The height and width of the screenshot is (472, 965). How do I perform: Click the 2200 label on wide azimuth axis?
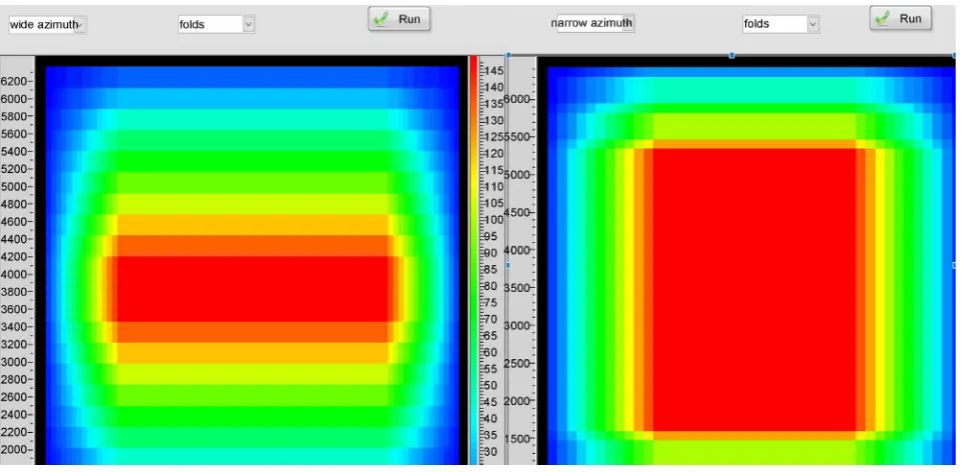click(14, 433)
